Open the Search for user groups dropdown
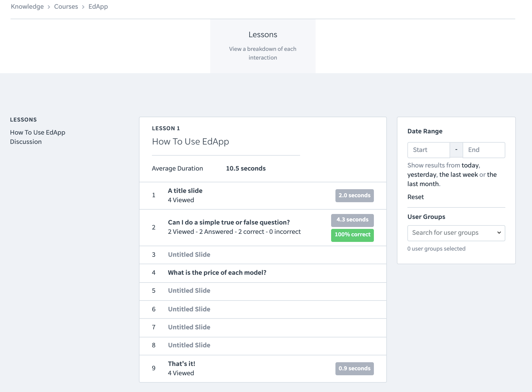 [456, 233]
